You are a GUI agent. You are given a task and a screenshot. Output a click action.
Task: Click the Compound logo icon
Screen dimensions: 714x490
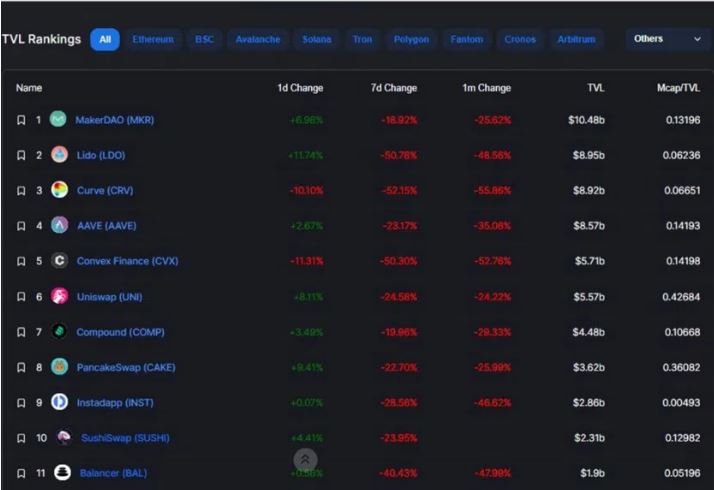click(x=59, y=331)
